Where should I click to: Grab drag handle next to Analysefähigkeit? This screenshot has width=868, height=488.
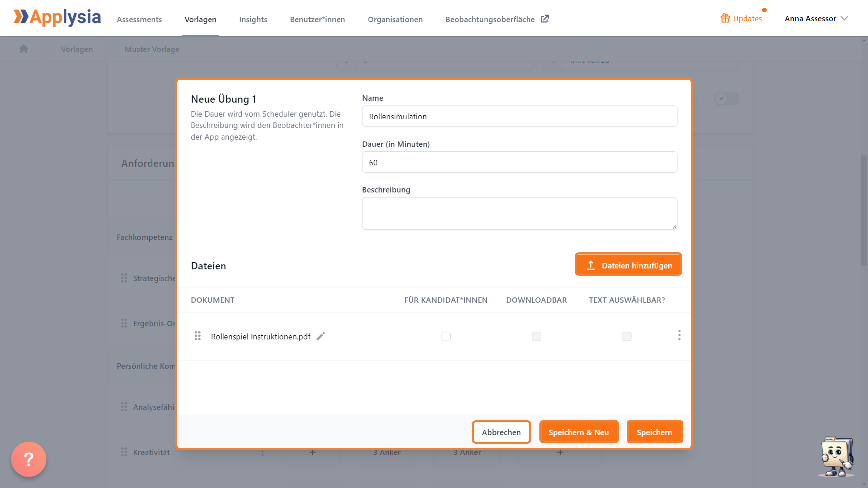coord(124,407)
